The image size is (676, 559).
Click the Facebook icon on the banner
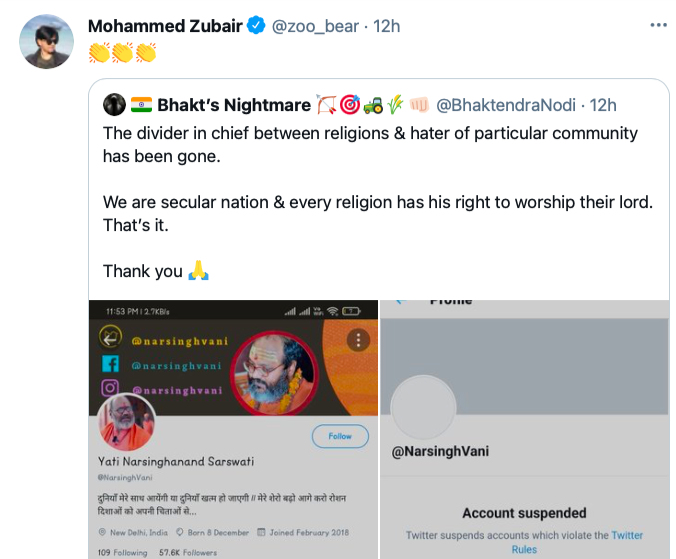(x=111, y=364)
